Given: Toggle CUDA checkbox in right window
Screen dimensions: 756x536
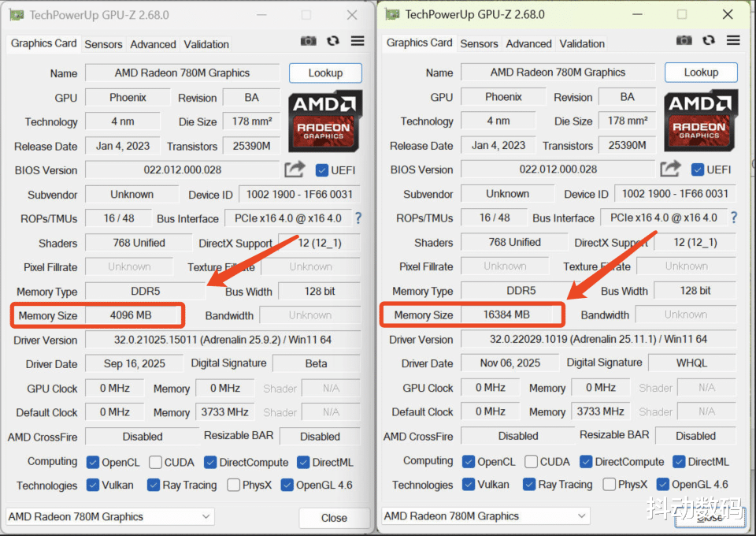Looking at the screenshot, I should pos(531,462).
